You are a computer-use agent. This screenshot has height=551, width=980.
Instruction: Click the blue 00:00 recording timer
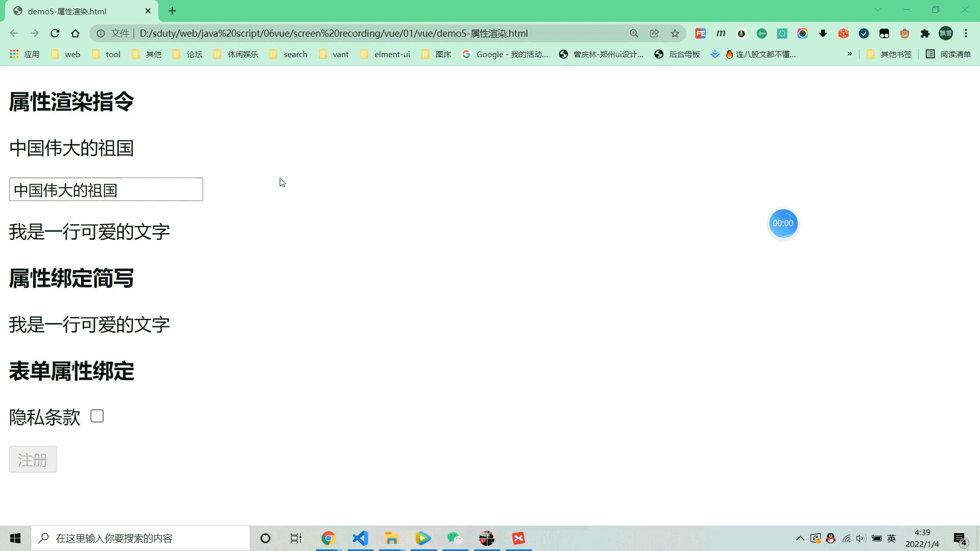tap(783, 223)
